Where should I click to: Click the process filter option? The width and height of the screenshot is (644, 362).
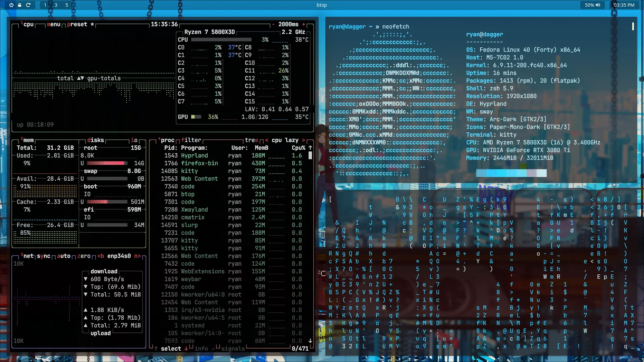(x=191, y=140)
